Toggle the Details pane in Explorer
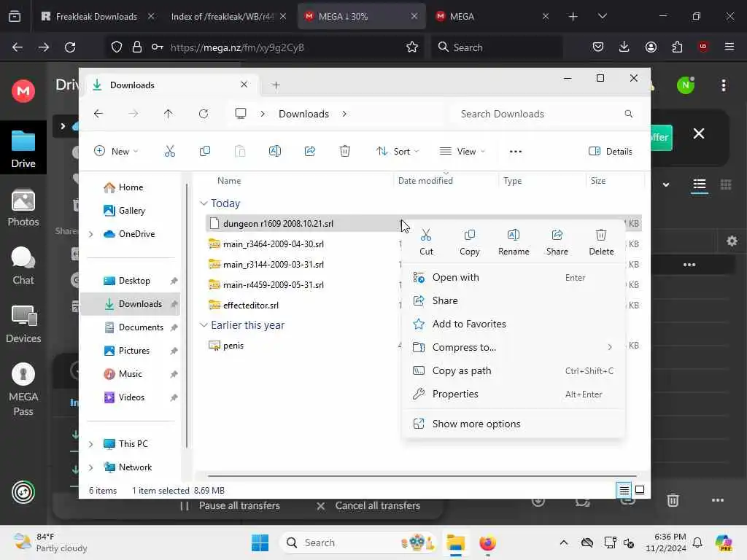747x560 pixels. [x=611, y=152]
